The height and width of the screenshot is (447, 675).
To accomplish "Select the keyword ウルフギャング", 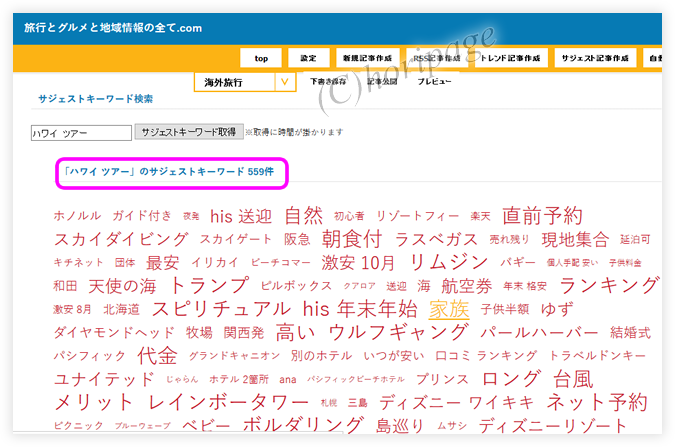I will pyautogui.click(x=398, y=332).
